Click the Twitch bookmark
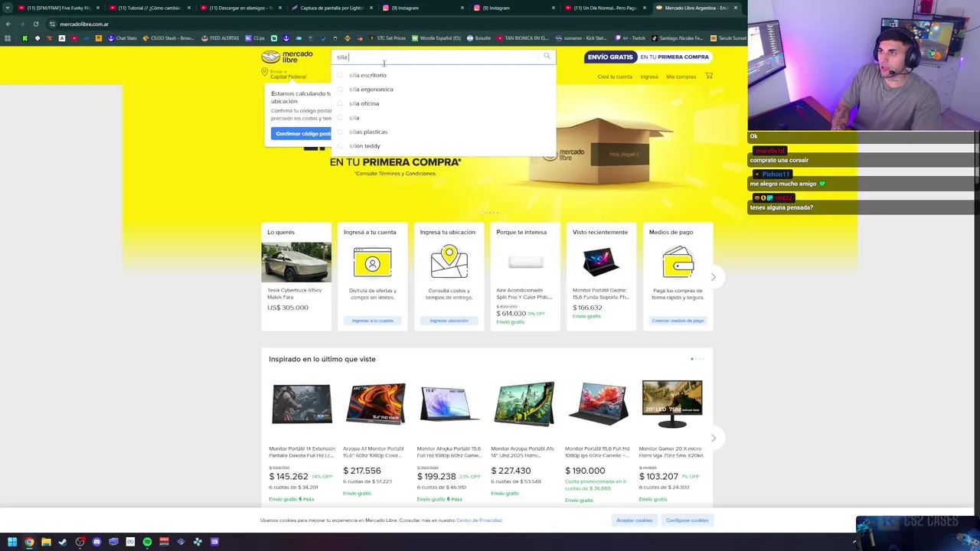Screen dimensions: 980x551 coord(629,38)
